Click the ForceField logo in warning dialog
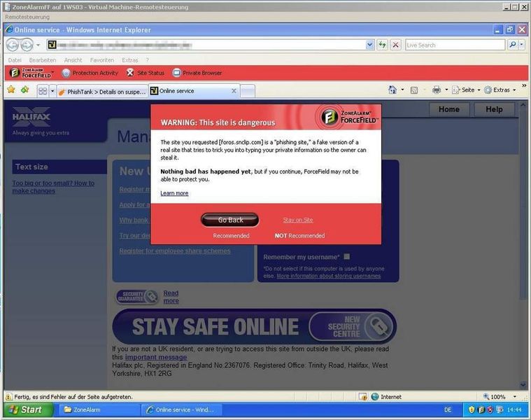This screenshot has height=420, width=531. 350,116
